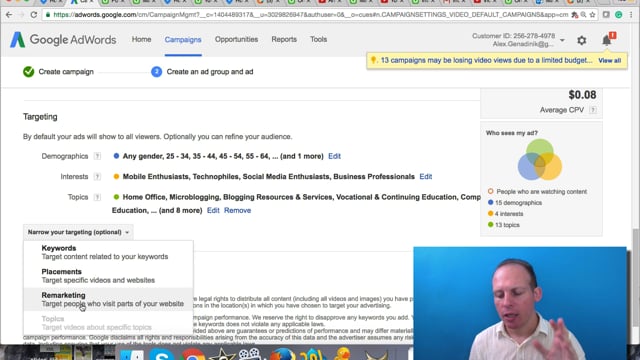Screen dimensions: 640x360
Task: Open help icon beside Interests
Action: (97, 177)
